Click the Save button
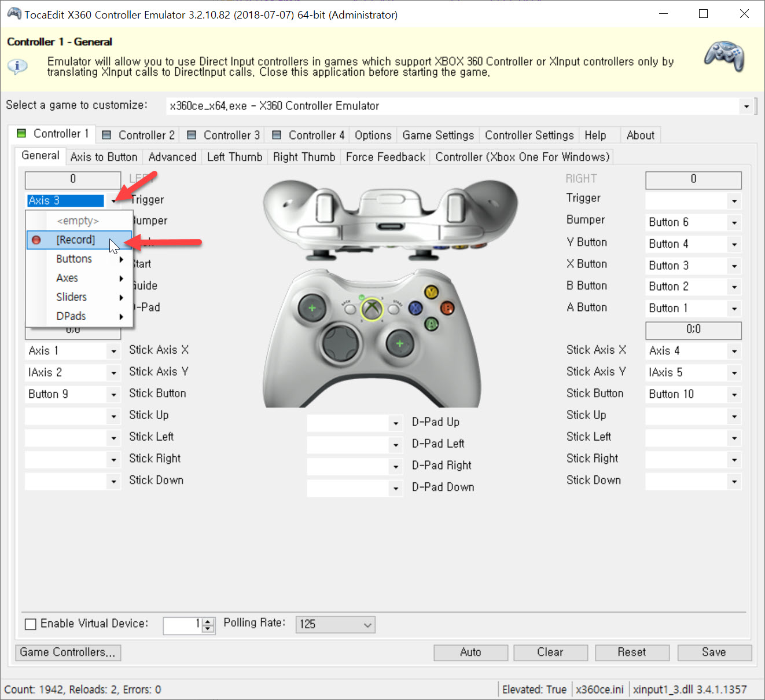The width and height of the screenshot is (765, 700). pos(714,653)
